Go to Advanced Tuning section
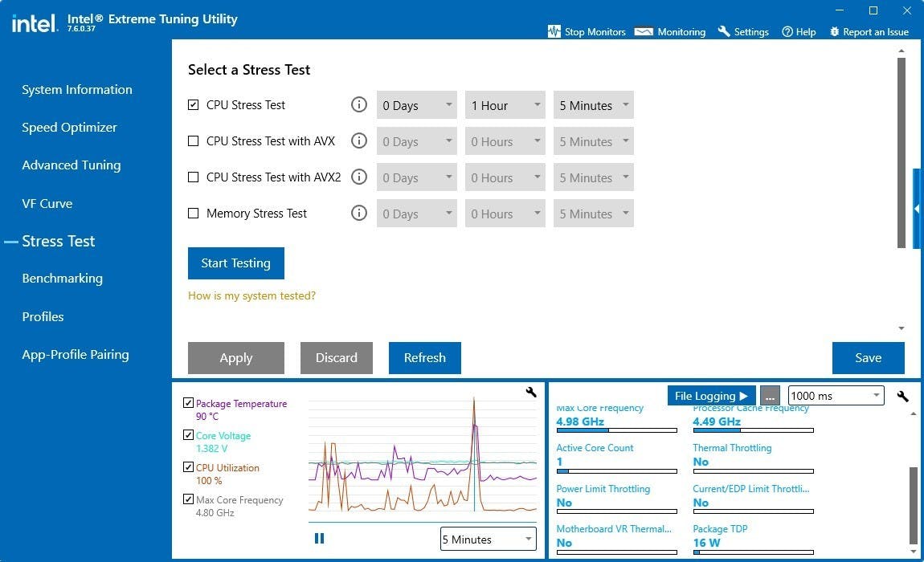 tap(72, 165)
